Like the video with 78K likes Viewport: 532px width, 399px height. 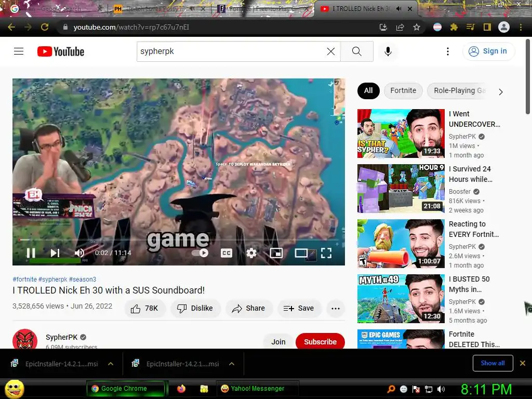click(x=144, y=308)
